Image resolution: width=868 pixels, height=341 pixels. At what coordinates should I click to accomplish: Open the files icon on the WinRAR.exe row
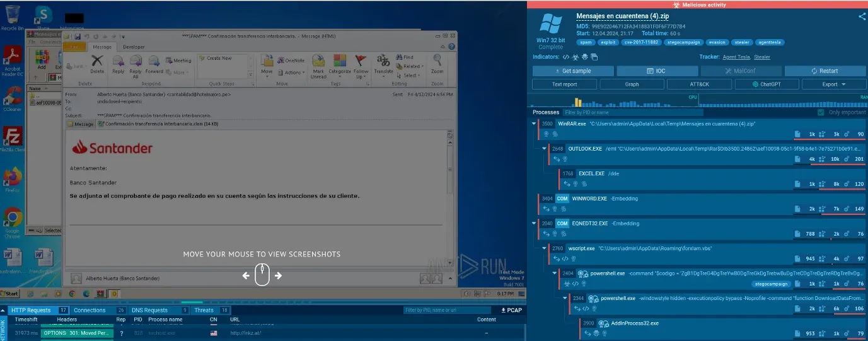coord(797,134)
